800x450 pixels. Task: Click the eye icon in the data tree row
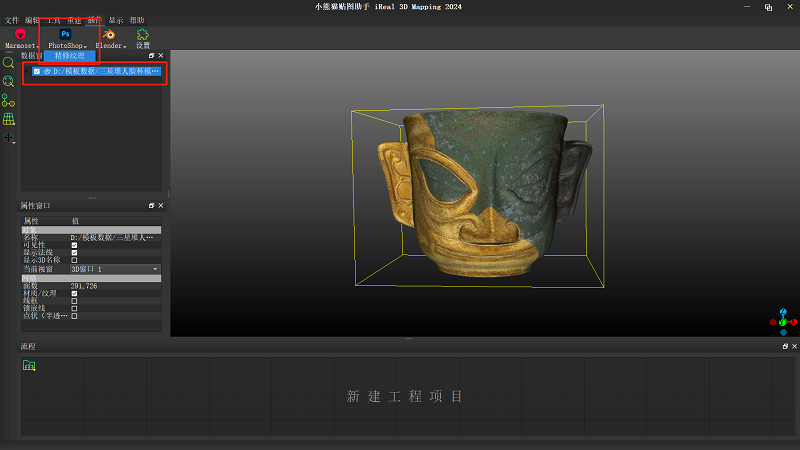point(47,71)
